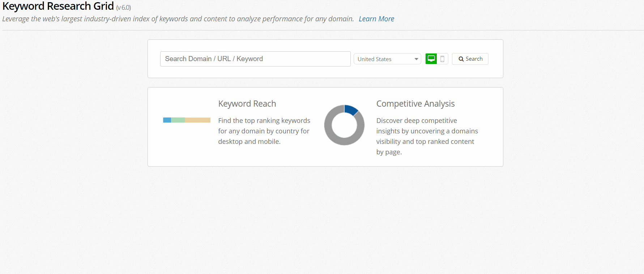644x274 pixels.
Task: Select the Competitive Analysis heading
Action: click(415, 104)
